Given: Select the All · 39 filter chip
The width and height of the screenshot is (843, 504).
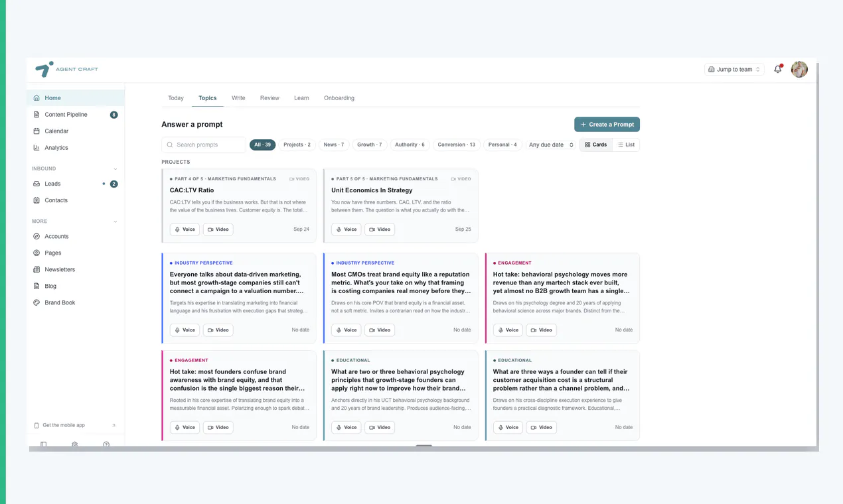Looking at the screenshot, I should click(262, 145).
